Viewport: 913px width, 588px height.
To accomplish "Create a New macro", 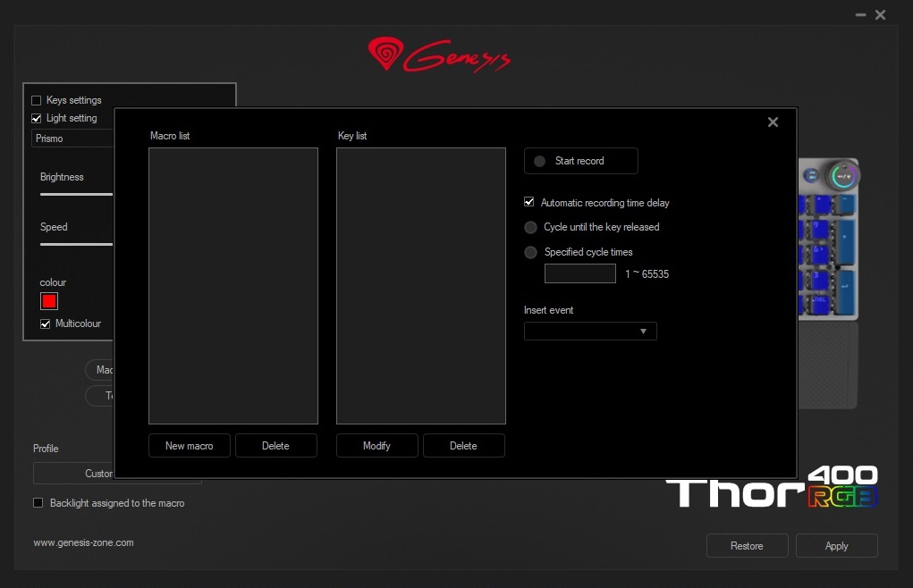I will tap(189, 446).
